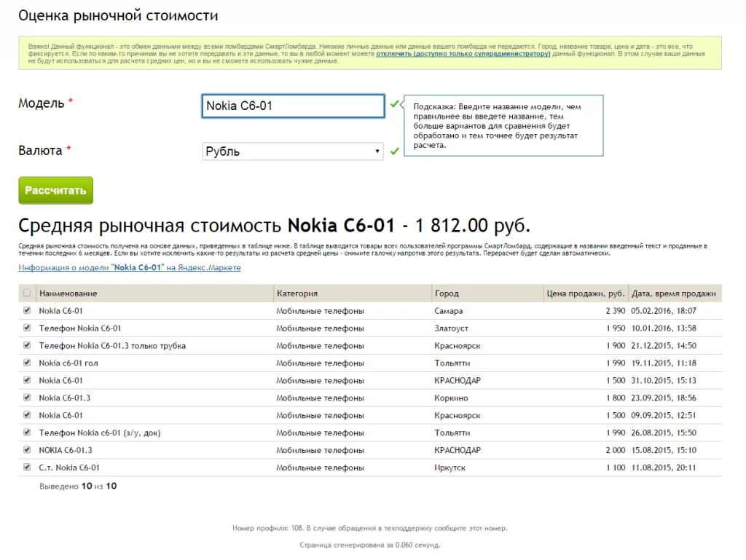This screenshot has height=560, width=746.
Task: Uncheck the NOKIA C6-01.3 КРАСНОДАР row checkbox
Action: tap(27, 450)
